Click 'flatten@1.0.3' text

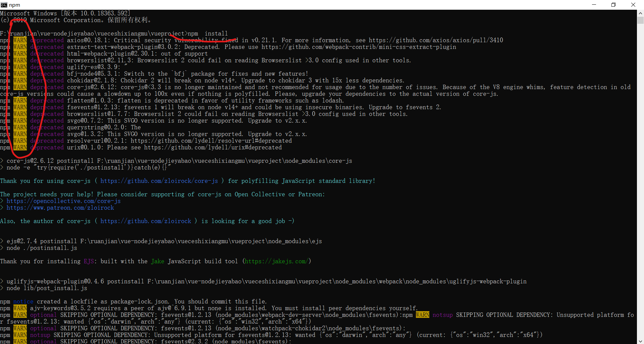pyautogui.click(x=89, y=100)
